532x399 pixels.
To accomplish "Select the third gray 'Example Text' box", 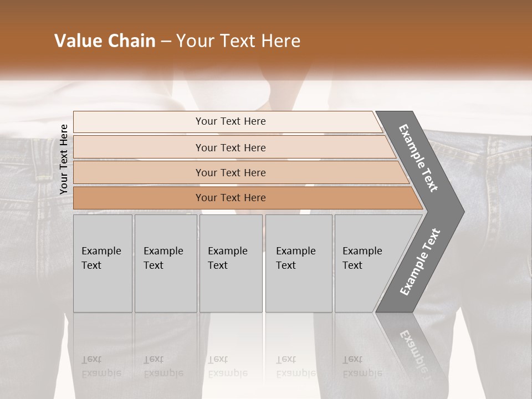I will 231,263.
